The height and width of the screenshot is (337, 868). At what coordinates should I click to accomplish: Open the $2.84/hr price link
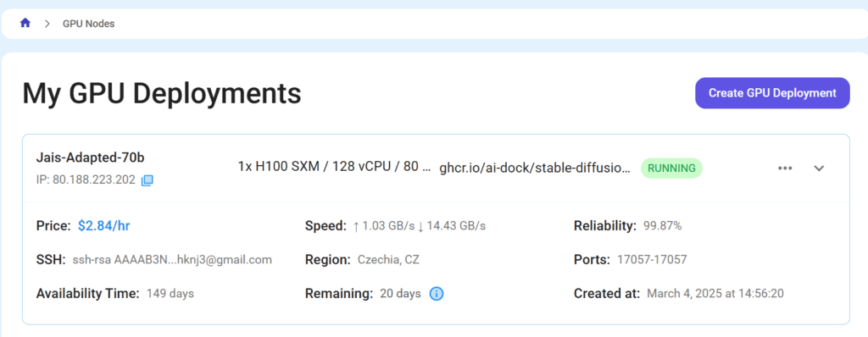pyautogui.click(x=104, y=226)
